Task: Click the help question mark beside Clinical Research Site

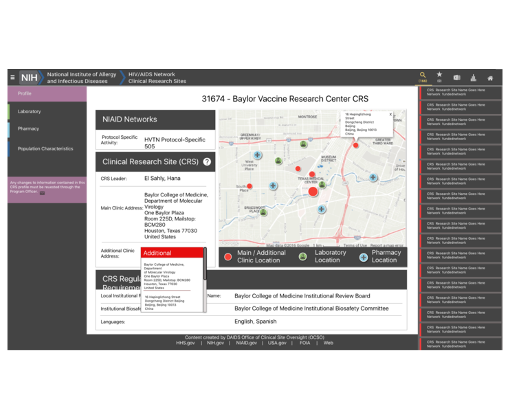Action: (207, 162)
